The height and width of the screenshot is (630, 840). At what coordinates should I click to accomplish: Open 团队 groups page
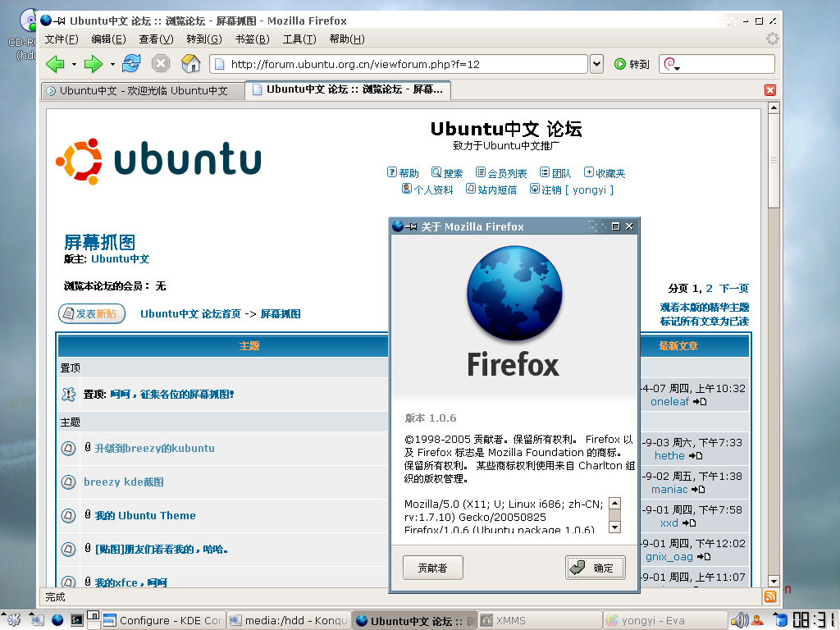coord(555,172)
